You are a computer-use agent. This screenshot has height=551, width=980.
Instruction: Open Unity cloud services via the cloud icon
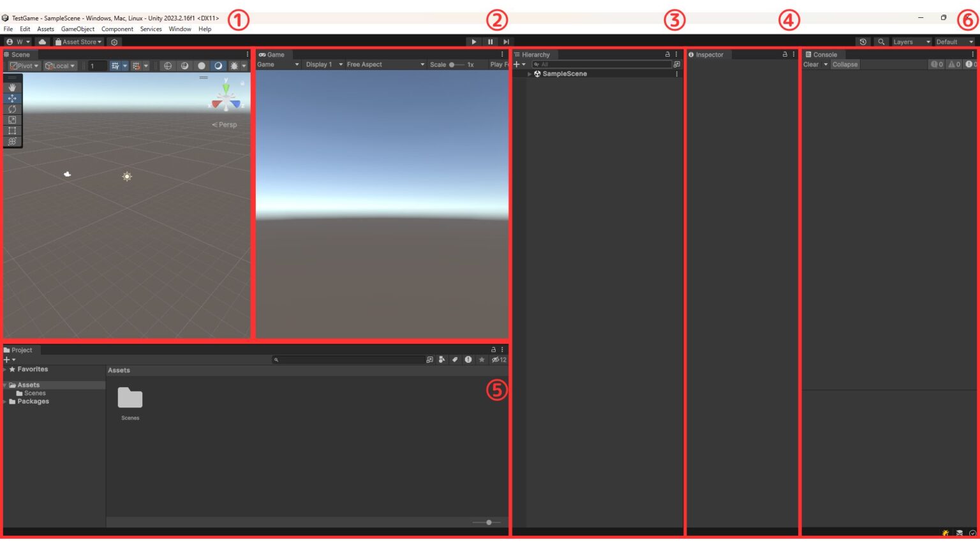tap(41, 41)
